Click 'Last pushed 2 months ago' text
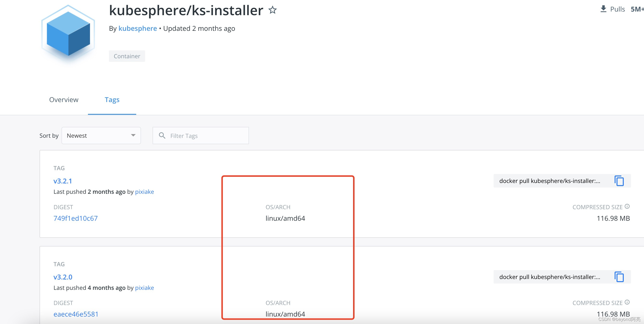644x324 pixels. [x=89, y=192]
